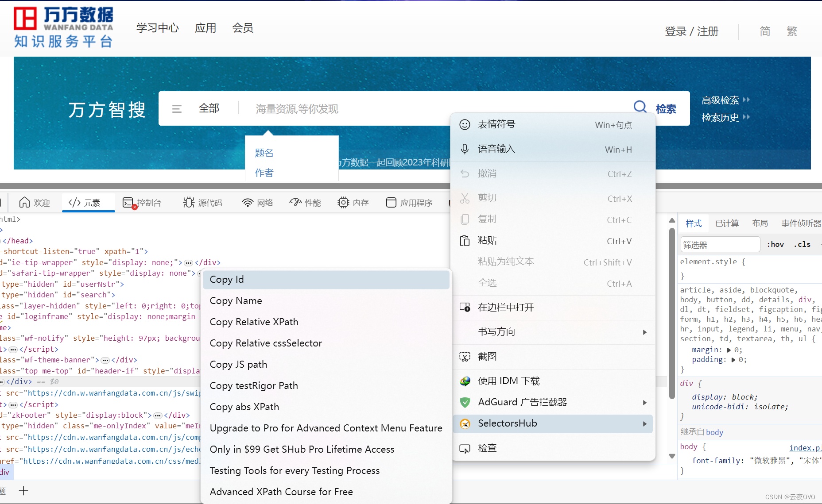Image resolution: width=822 pixels, height=504 pixels.
Task: Expand the writing direction submenu arrow
Action: (645, 332)
